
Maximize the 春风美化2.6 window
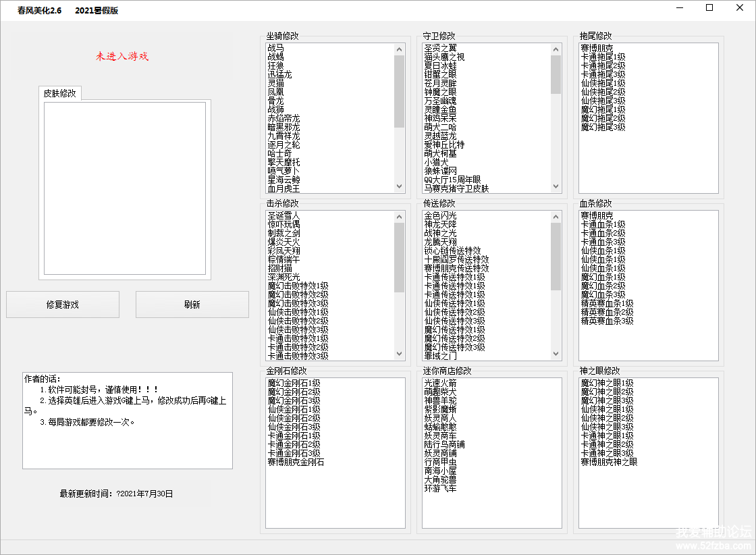(709, 8)
